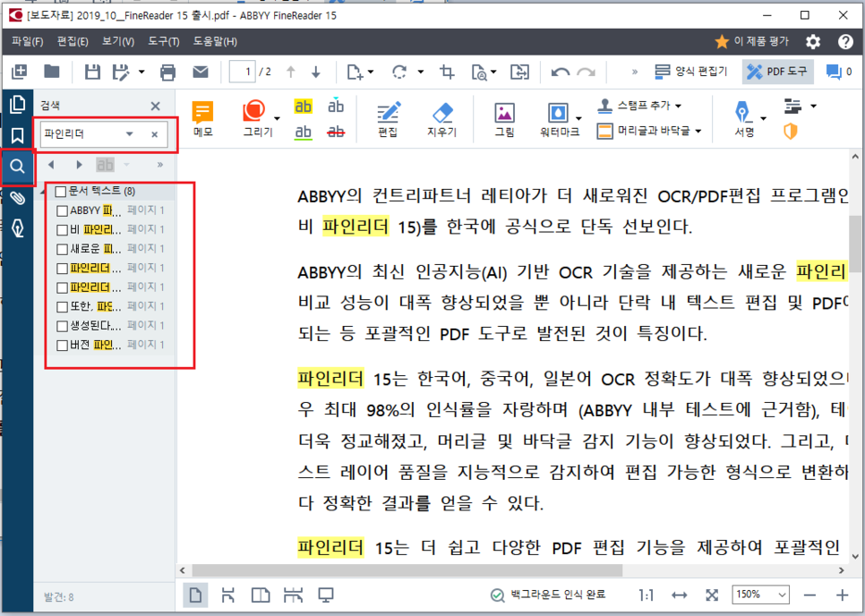
Task: Open 머리글과 바닥글 dropdown
Action: tap(698, 132)
